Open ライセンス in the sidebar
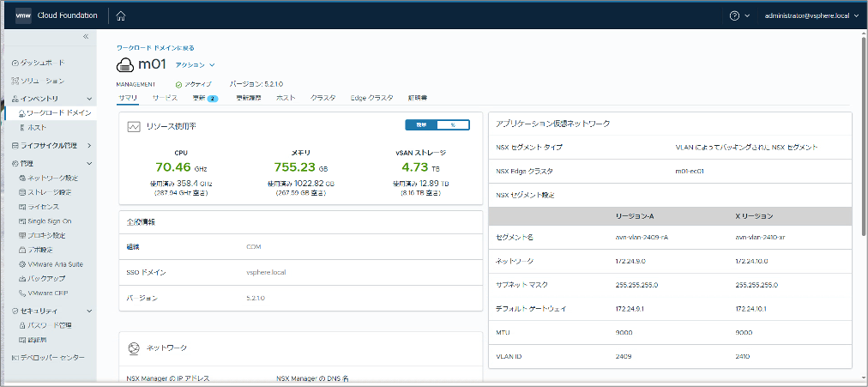 (x=45, y=207)
